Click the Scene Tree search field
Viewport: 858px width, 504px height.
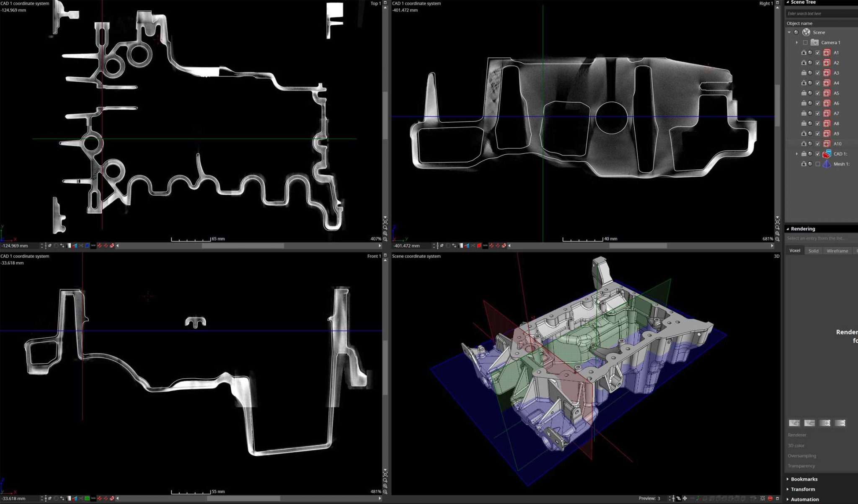click(x=822, y=13)
